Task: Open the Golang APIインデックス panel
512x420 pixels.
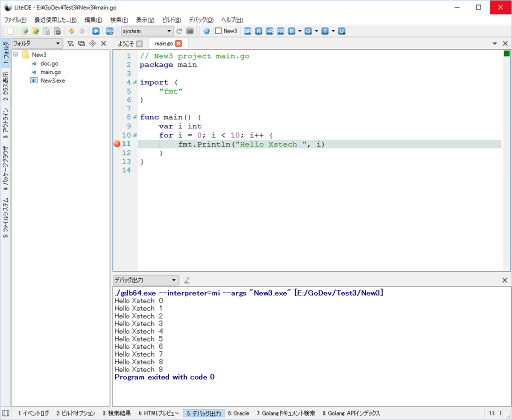Action: click(351, 413)
